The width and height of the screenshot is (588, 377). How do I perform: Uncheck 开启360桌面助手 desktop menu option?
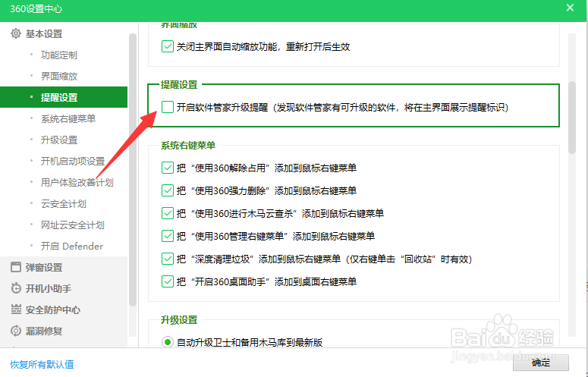(x=167, y=281)
